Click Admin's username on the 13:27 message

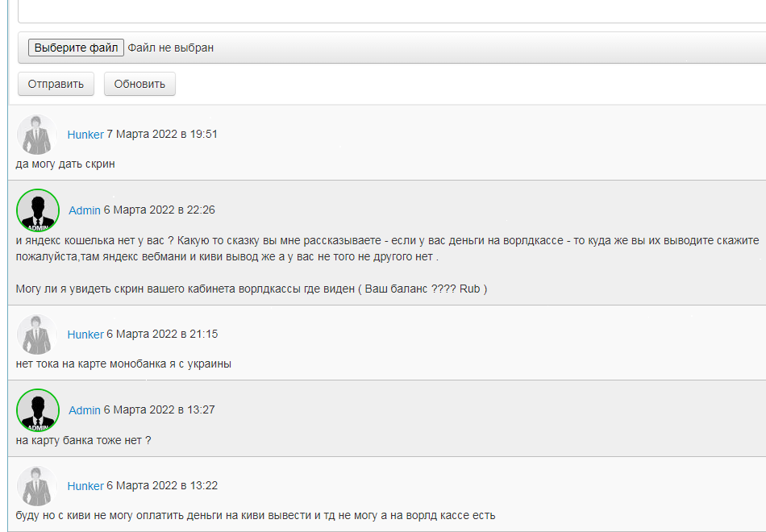pyautogui.click(x=85, y=410)
